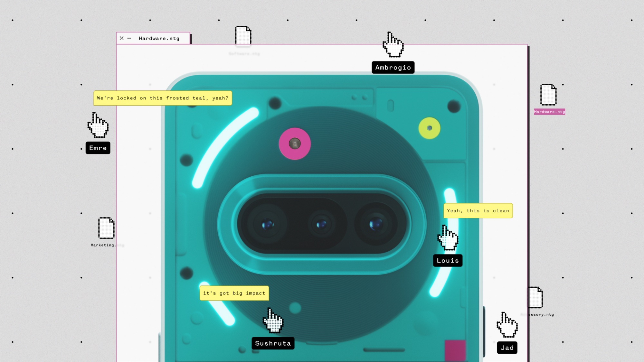Select the Hardware.ntg window title tab
Screen dimensions: 644x362
tap(159, 38)
